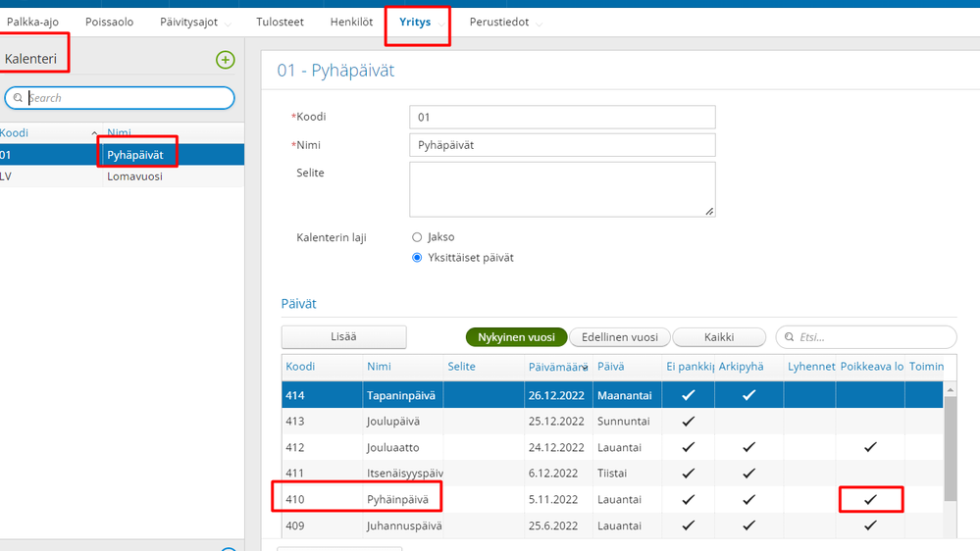Click the search magnifier in Kalenteri search box

pyautogui.click(x=18, y=98)
